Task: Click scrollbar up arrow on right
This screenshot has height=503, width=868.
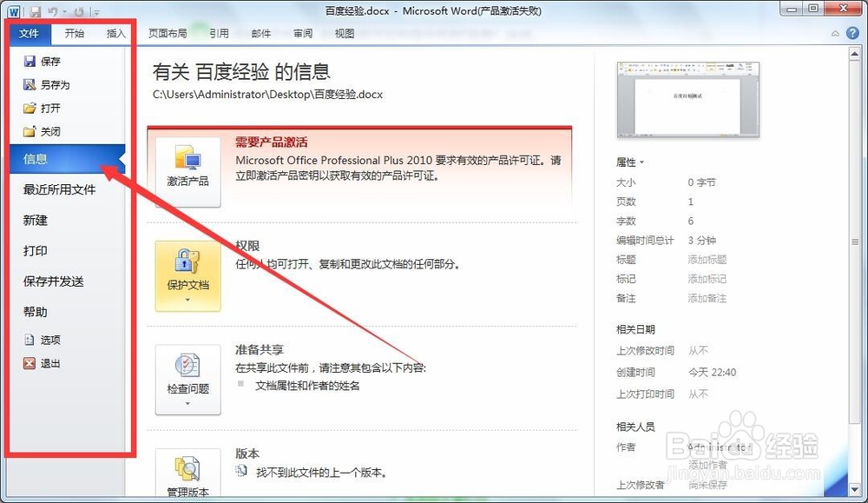Action: (x=855, y=54)
